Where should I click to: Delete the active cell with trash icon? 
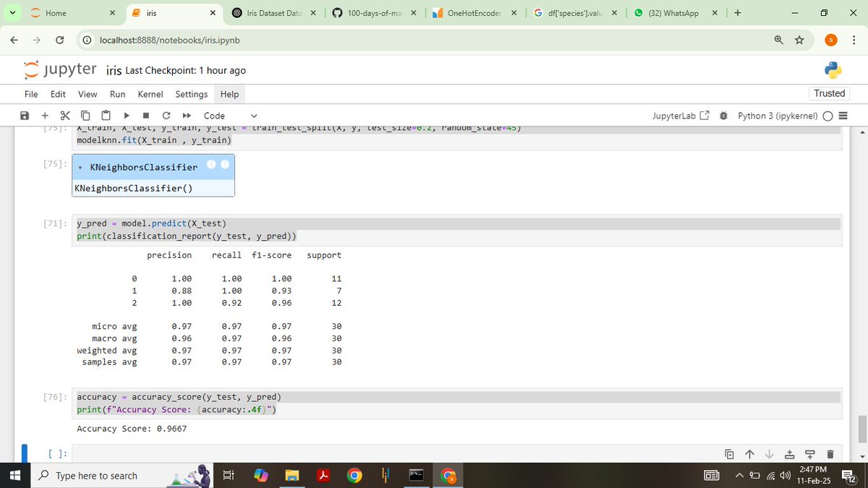(830, 454)
